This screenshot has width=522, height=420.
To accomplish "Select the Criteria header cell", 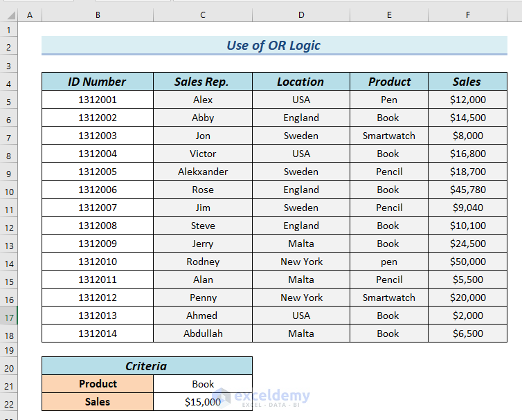I will click(146, 366).
